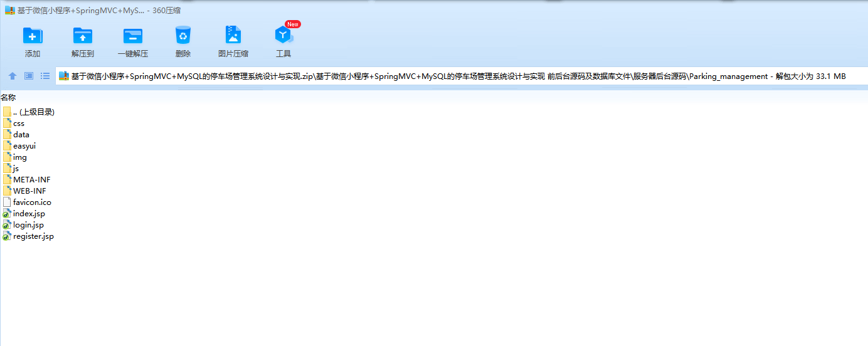Click the "js" folder name
868x346 pixels.
(16, 169)
